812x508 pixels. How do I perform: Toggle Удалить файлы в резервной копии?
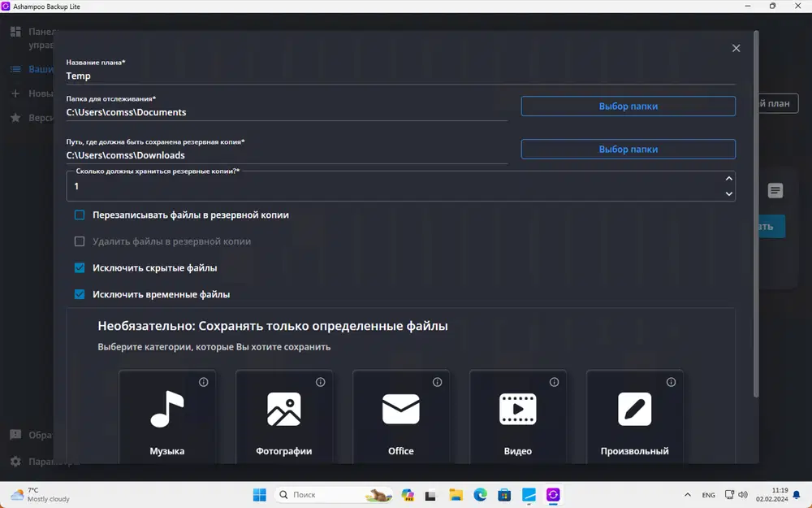point(80,241)
